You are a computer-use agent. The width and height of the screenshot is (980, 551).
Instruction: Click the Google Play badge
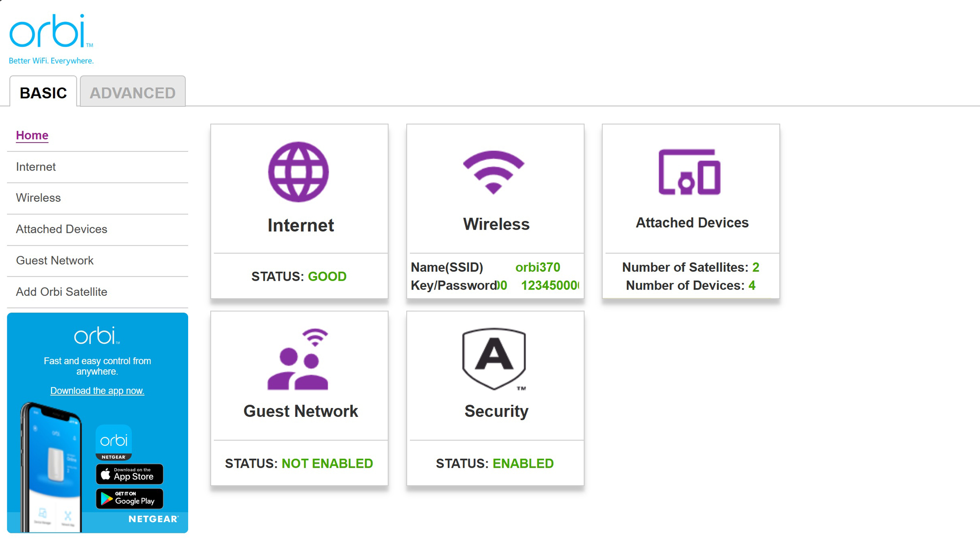point(129,499)
